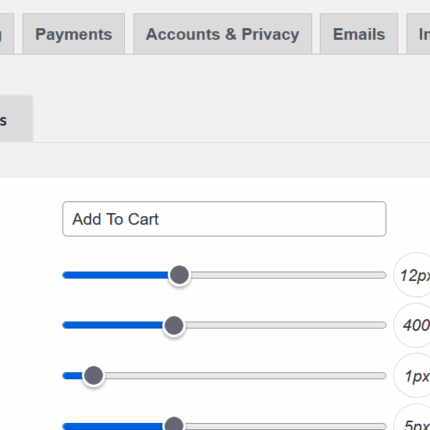Click the blue filled part of 400 slider
Image resolution: width=430 pixels, height=430 pixels.
point(113,325)
